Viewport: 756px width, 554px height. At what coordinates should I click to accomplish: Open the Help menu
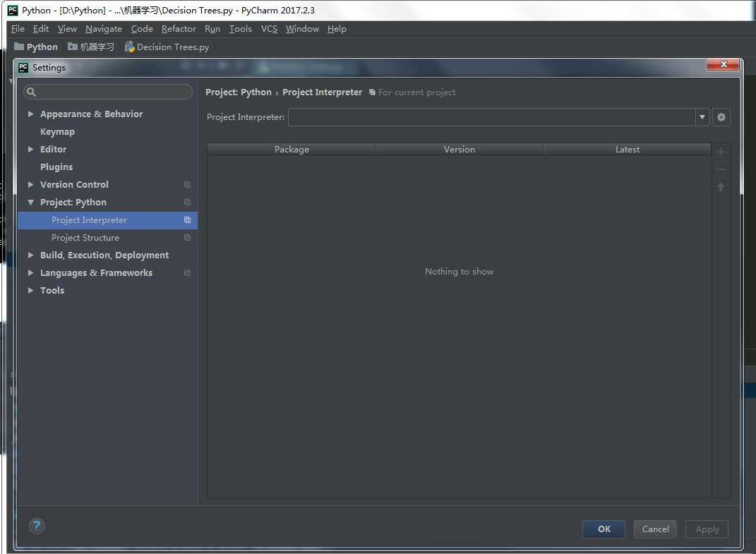click(x=337, y=29)
